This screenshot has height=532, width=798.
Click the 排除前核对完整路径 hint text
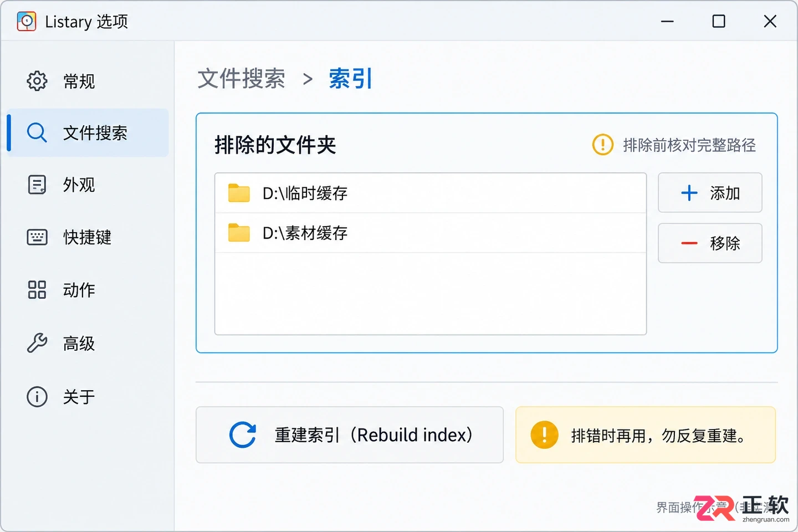pos(689,145)
